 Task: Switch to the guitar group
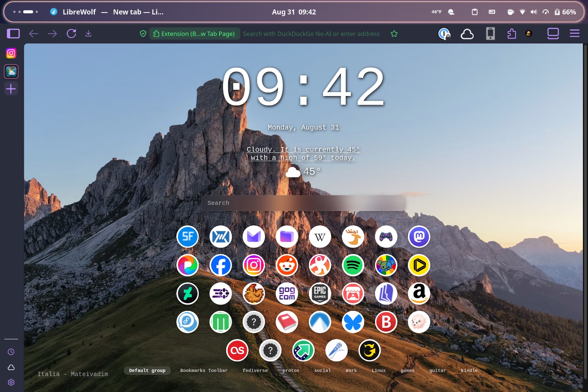437,370
